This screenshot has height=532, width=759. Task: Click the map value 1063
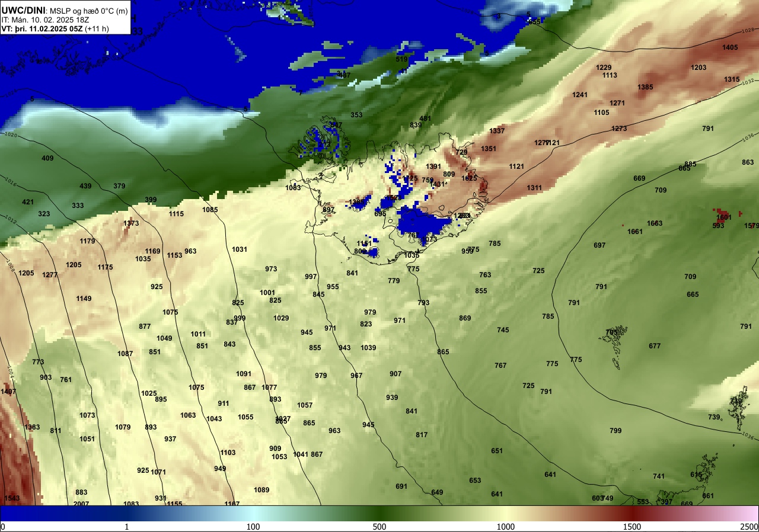pyautogui.click(x=188, y=415)
